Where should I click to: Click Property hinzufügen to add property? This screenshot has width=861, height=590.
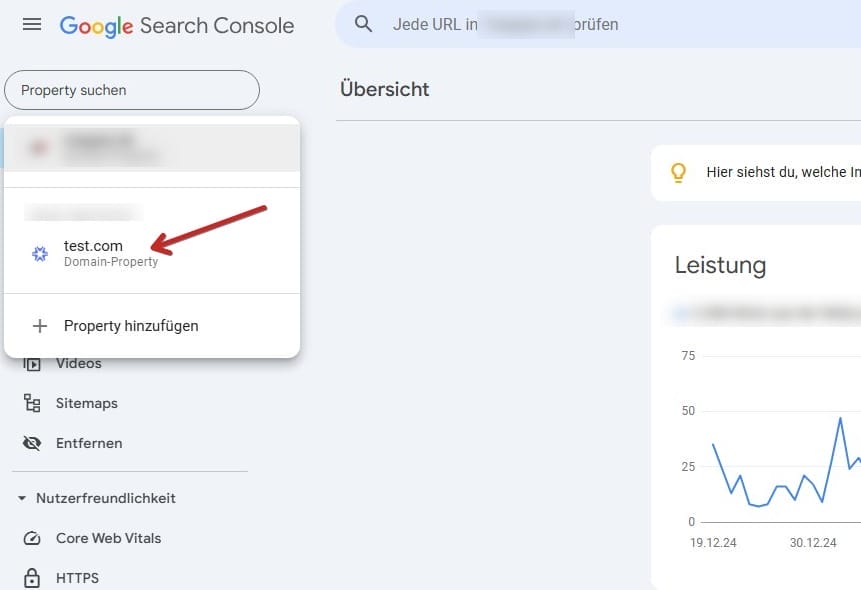(130, 326)
